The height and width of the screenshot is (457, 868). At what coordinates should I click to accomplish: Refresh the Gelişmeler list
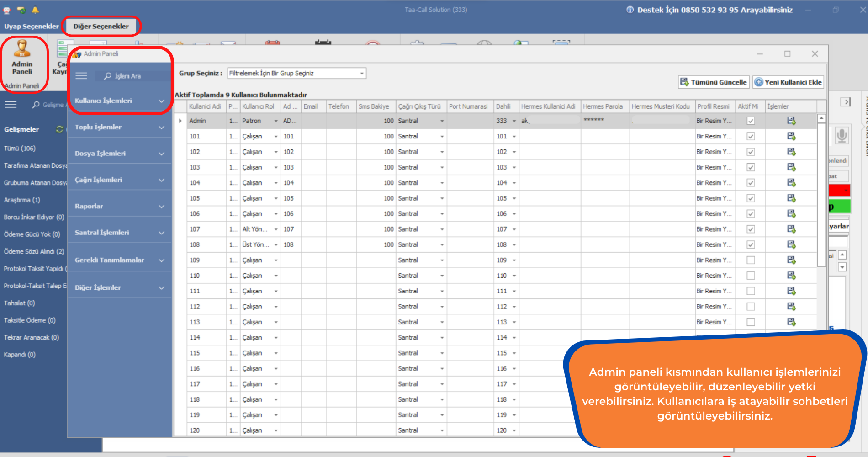click(x=59, y=129)
